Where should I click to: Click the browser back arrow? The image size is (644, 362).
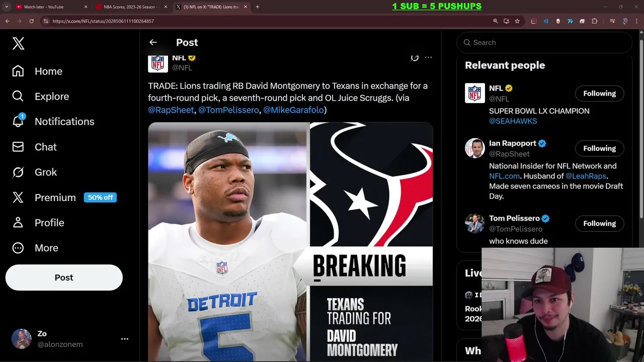7,21
